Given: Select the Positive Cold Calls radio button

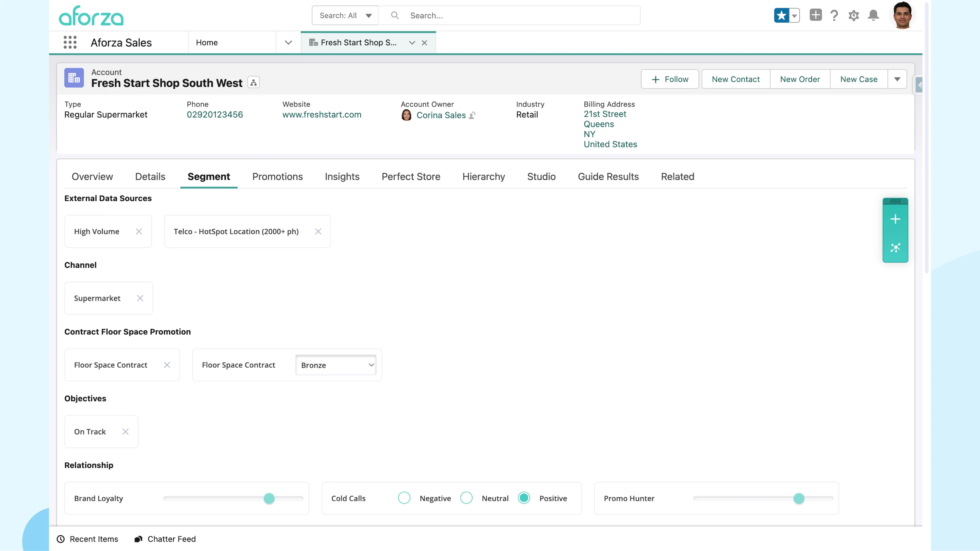Looking at the screenshot, I should point(524,498).
